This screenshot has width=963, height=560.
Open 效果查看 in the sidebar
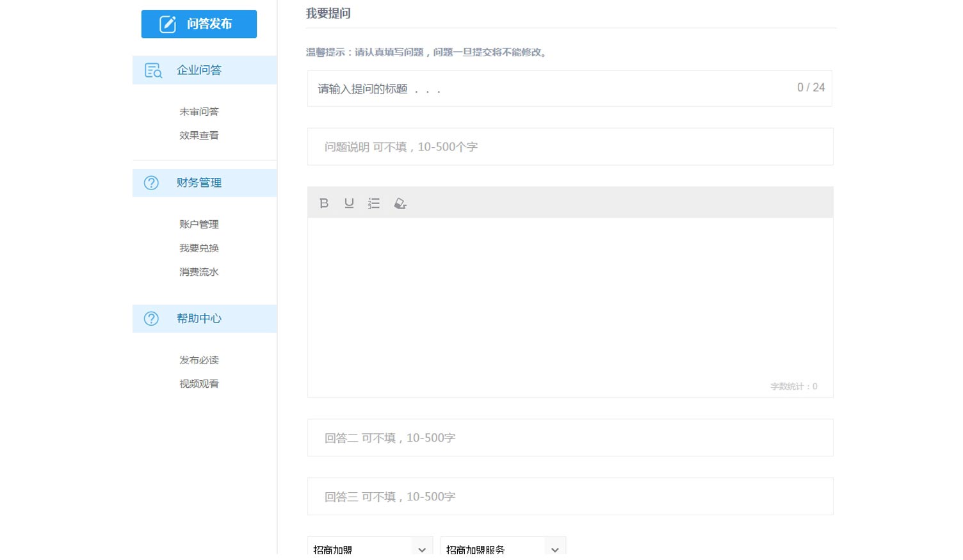coord(199,135)
